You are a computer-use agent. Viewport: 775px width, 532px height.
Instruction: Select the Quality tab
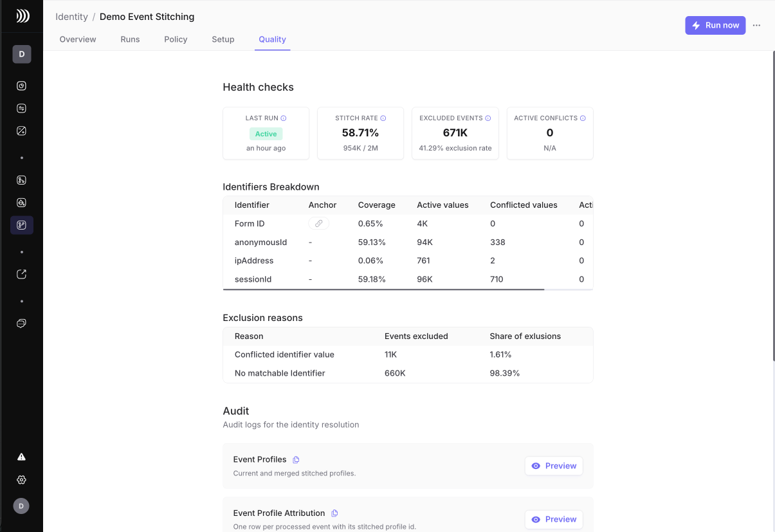(272, 39)
